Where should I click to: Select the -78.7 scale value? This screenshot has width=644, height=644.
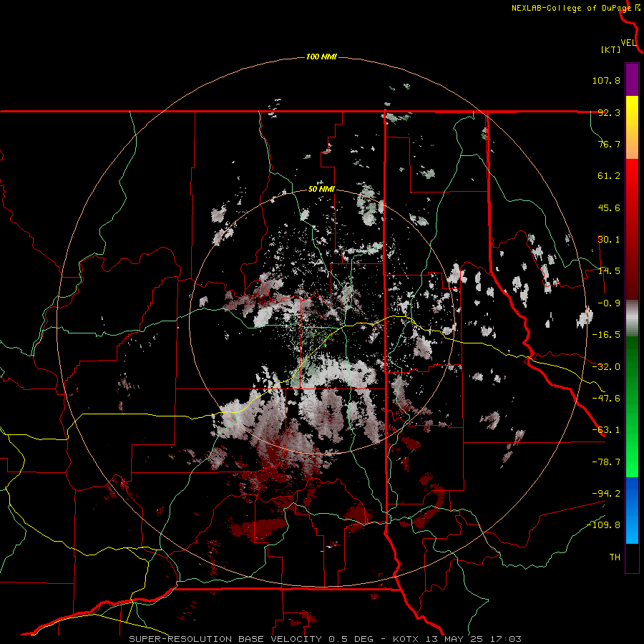[x=606, y=462]
